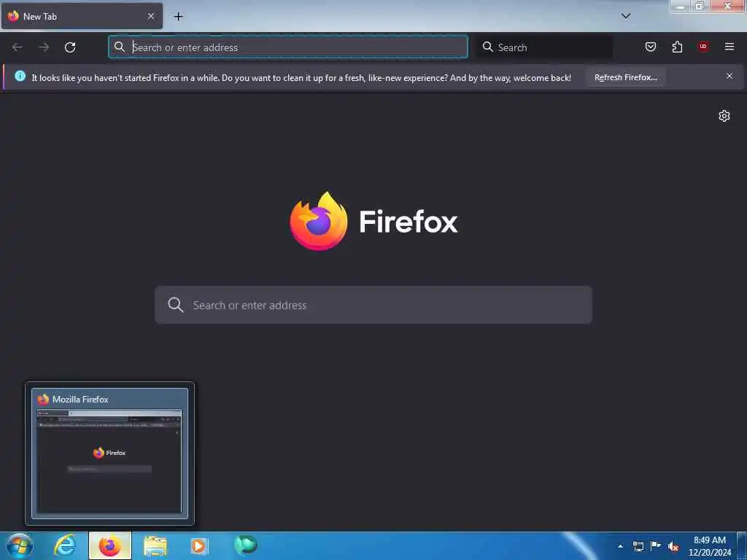Open Save to Pocket icon
Screen dimensions: 747x560
click(651, 47)
